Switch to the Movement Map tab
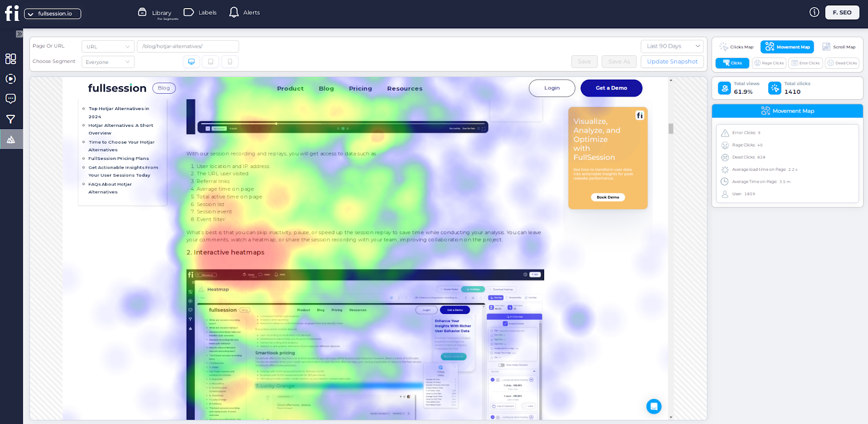Screen dimensions: 868x424 click(787, 47)
